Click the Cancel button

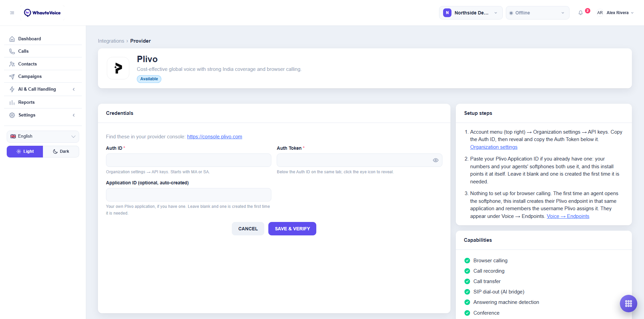pyautogui.click(x=248, y=229)
